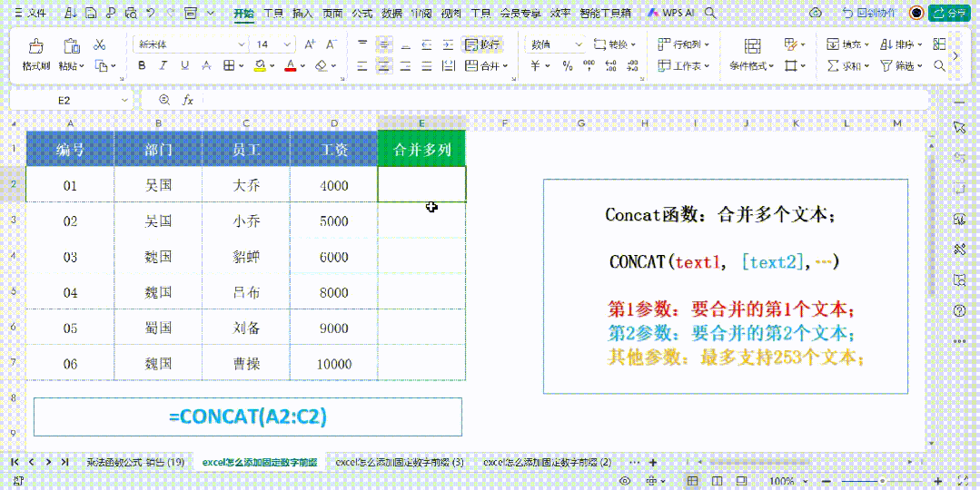Decrease font size with A- icon

point(332,45)
